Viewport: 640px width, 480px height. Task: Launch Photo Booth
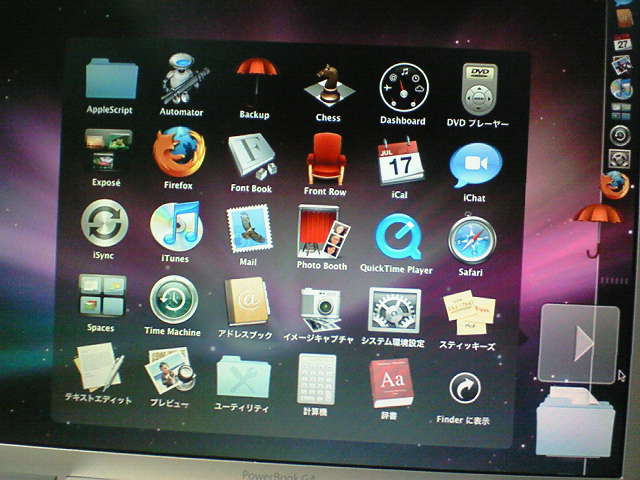324,231
